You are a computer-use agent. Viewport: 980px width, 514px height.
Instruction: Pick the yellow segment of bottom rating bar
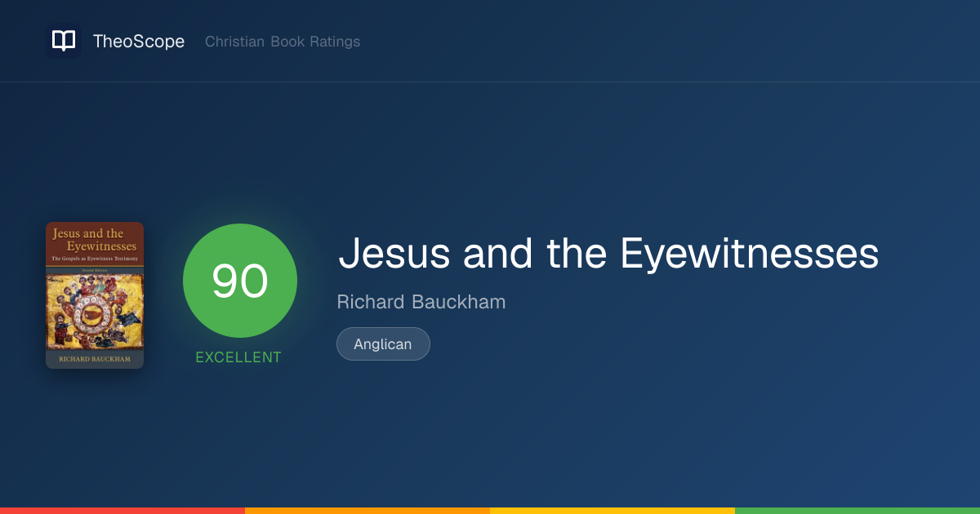tap(612, 511)
